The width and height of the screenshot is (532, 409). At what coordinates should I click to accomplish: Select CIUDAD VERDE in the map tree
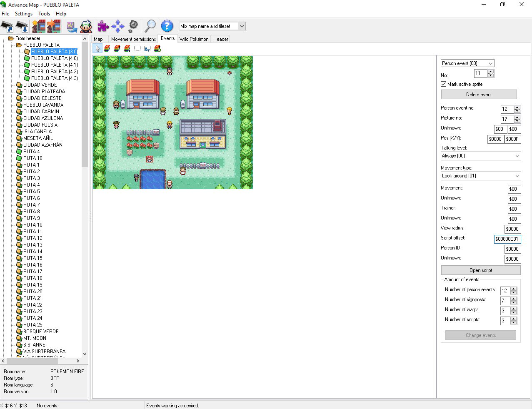(40, 85)
